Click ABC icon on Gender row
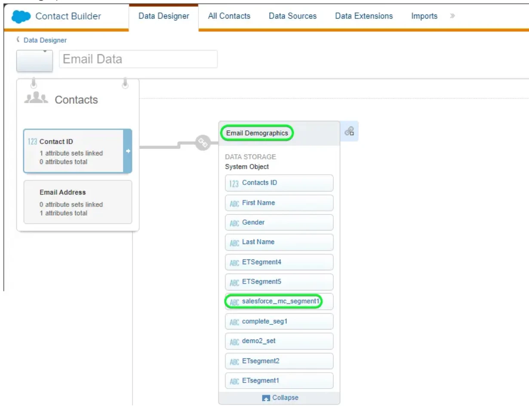The width and height of the screenshot is (529, 420). [x=234, y=224]
